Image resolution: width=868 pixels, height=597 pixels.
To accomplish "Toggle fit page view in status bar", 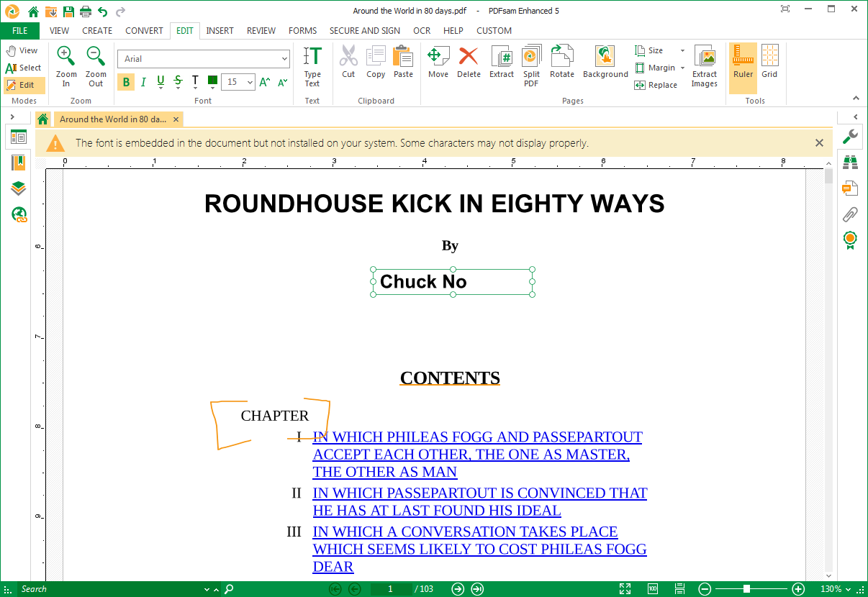I will point(625,589).
